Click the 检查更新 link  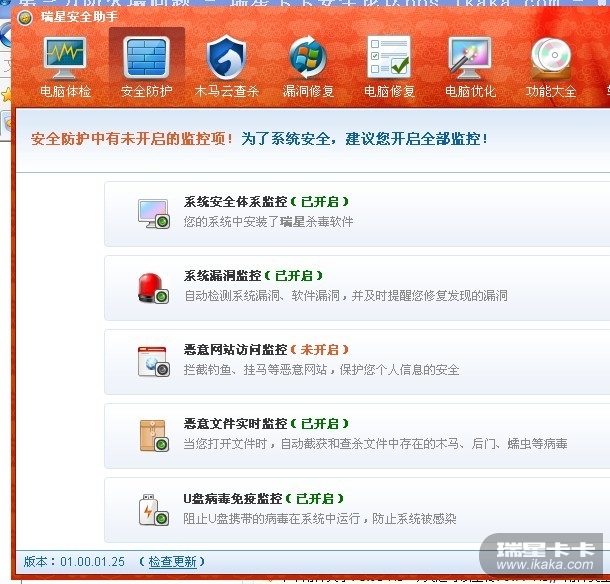point(172,561)
